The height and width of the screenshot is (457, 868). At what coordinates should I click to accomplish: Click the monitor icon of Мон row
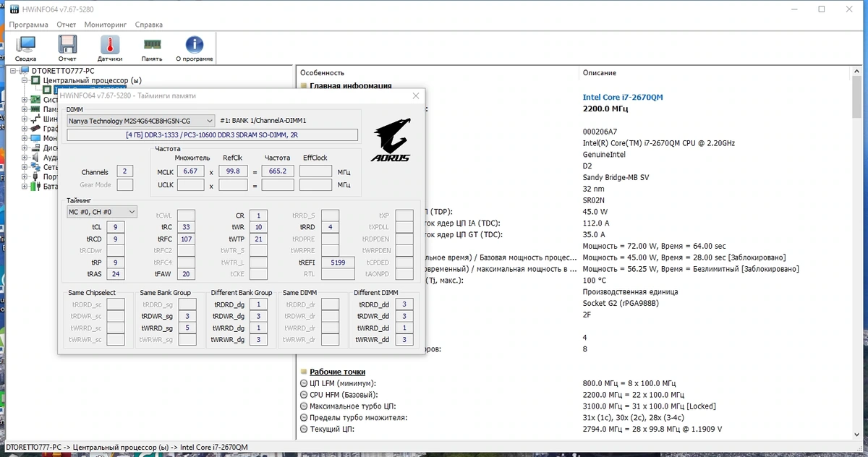[37, 138]
